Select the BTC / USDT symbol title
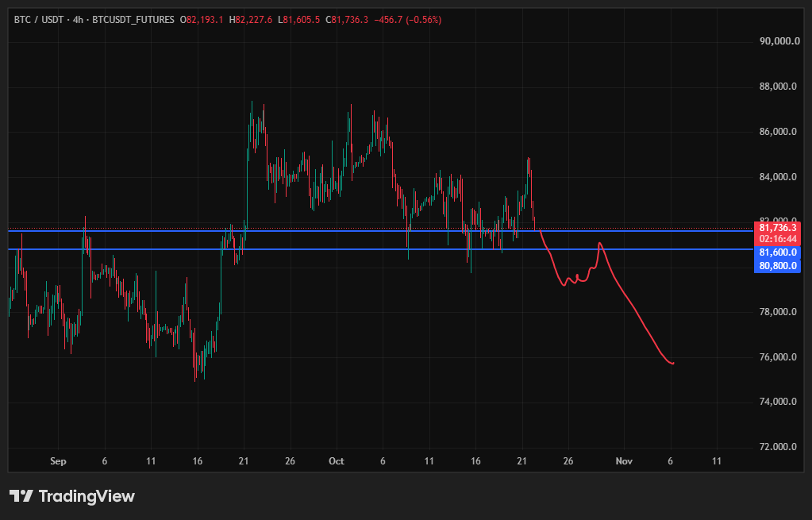The image size is (812, 520). pyautogui.click(x=39, y=20)
